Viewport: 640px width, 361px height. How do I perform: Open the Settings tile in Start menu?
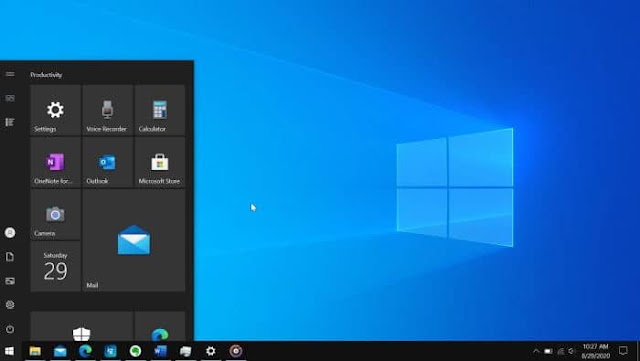(56, 110)
